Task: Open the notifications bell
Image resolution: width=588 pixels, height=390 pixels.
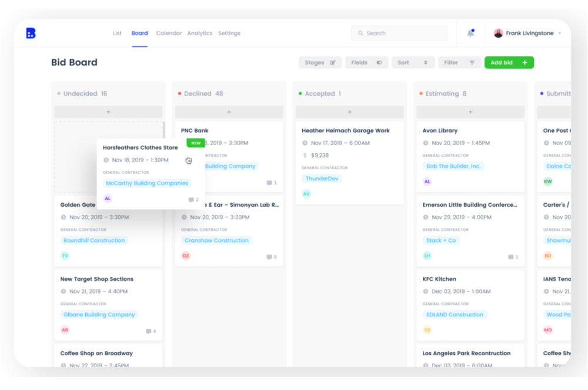Action: pyautogui.click(x=470, y=33)
